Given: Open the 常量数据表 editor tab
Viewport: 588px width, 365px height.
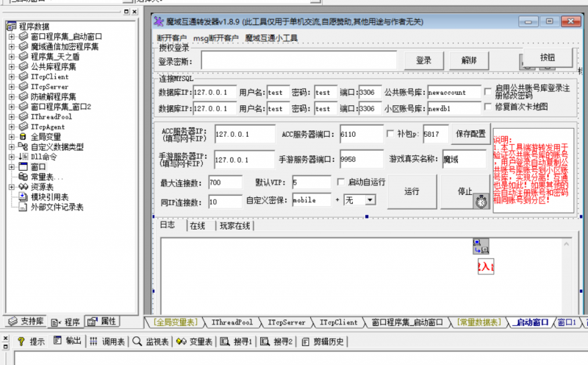Looking at the screenshot, I should tap(479, 322).
